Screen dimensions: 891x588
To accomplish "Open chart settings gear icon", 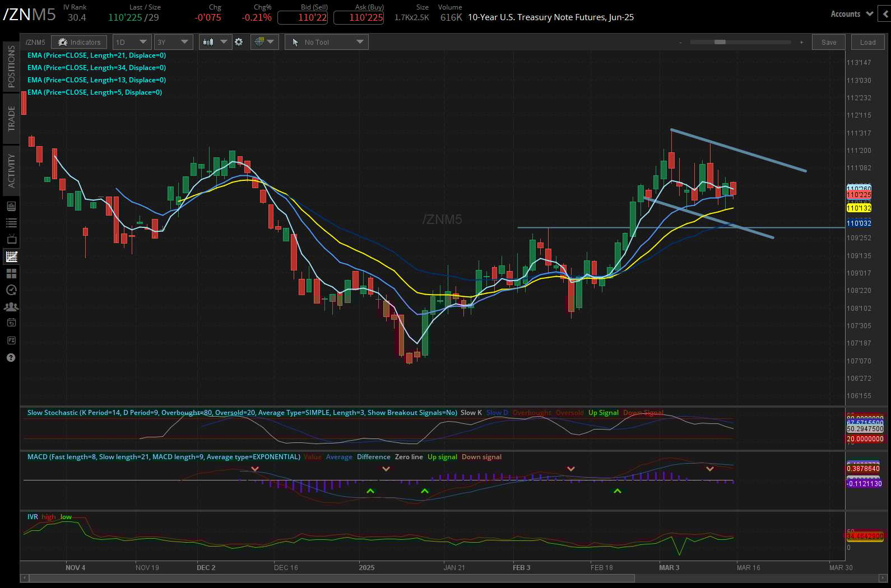I will click(x=239, y=42).
